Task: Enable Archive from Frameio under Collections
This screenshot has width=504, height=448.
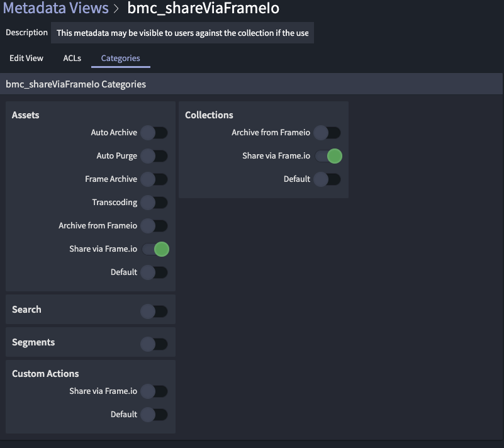Action: click(327, 133)
